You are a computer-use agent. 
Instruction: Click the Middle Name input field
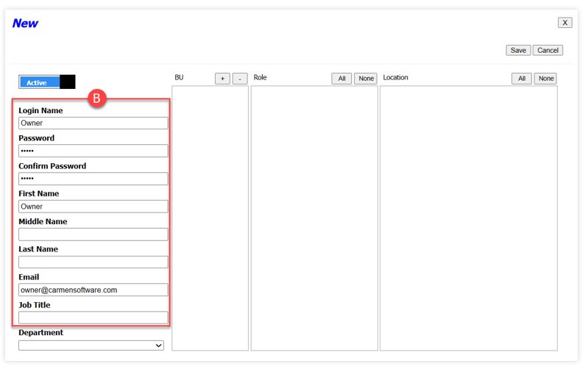[93, 234]
